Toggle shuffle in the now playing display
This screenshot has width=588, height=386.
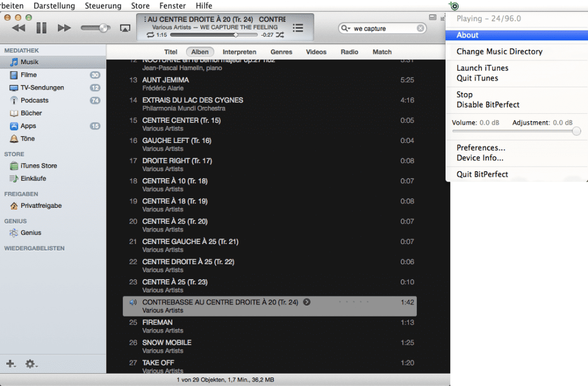(280, 35)
